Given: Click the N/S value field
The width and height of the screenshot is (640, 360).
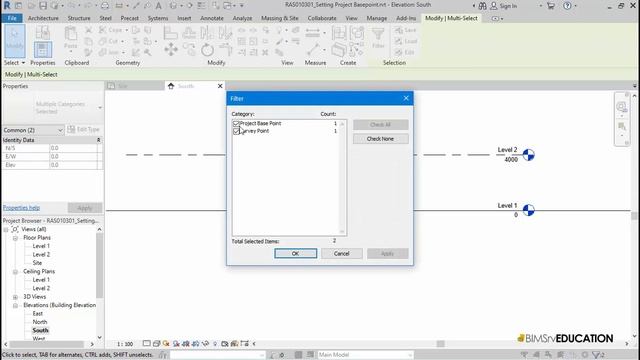Looking at the screenshot, I should (x=73, y=148).
